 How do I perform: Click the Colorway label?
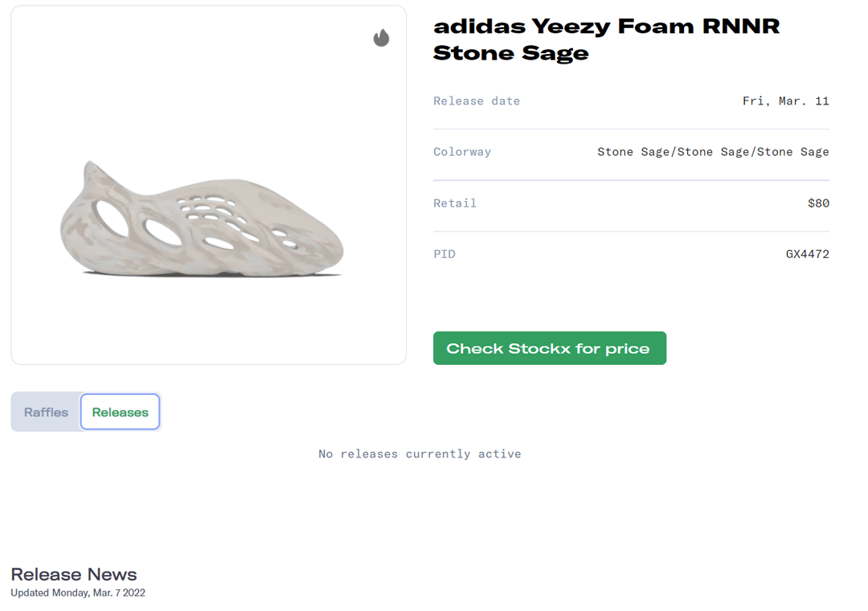click(x=461, y=152)
